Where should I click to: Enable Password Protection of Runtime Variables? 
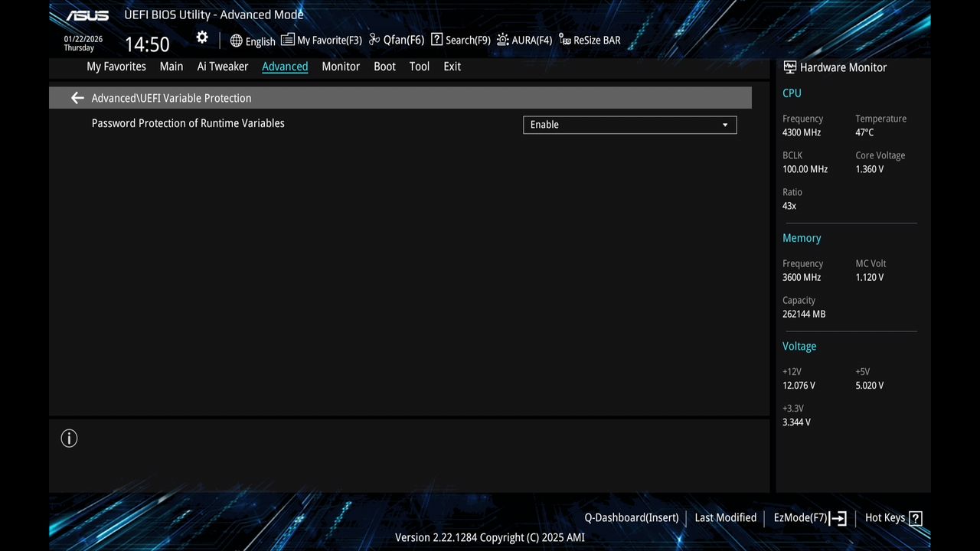click(629, 124)
